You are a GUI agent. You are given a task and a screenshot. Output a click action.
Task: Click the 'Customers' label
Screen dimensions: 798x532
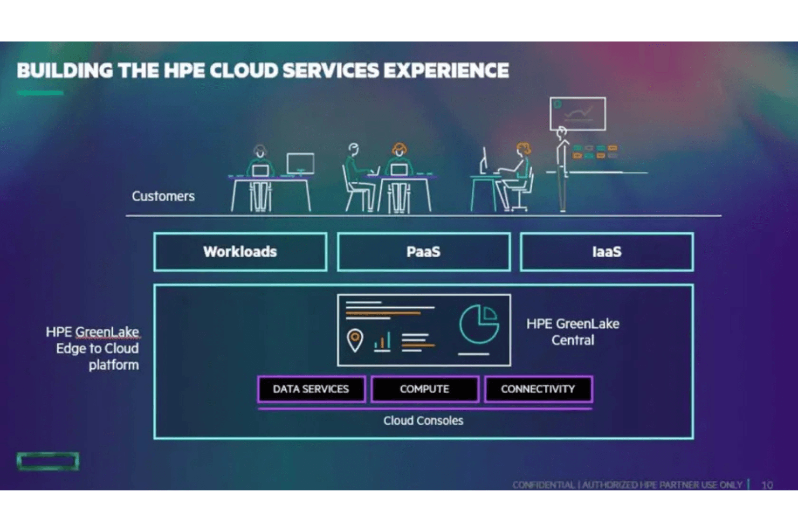coord(163,196)
